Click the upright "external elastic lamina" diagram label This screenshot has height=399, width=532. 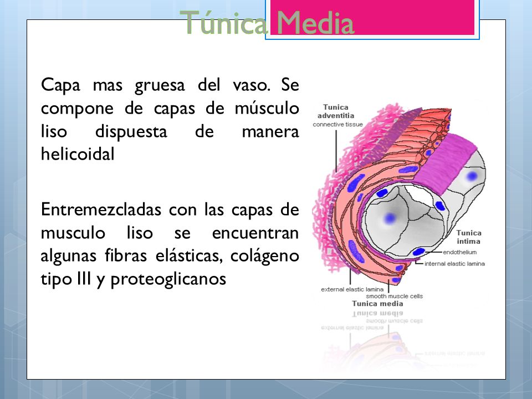pos(352,289)
